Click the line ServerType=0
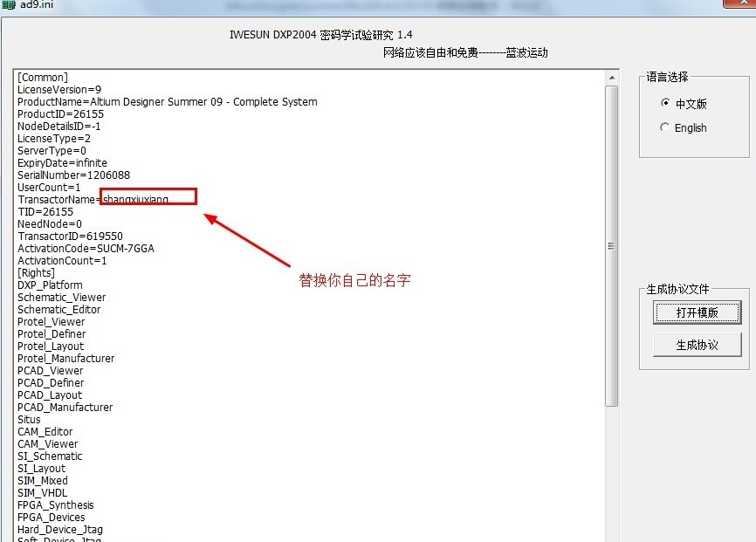756x542 pixels. click(x=52, y=151)
